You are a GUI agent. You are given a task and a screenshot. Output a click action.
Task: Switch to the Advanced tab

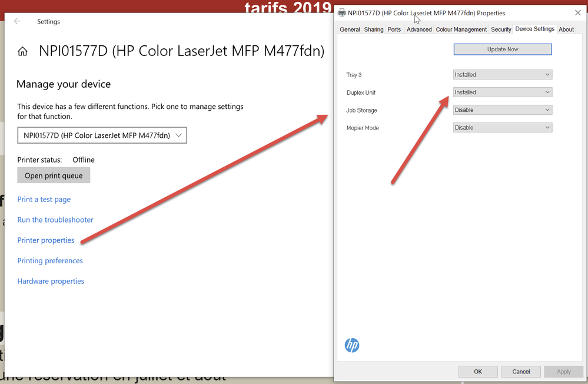click(x=419, y=29)
